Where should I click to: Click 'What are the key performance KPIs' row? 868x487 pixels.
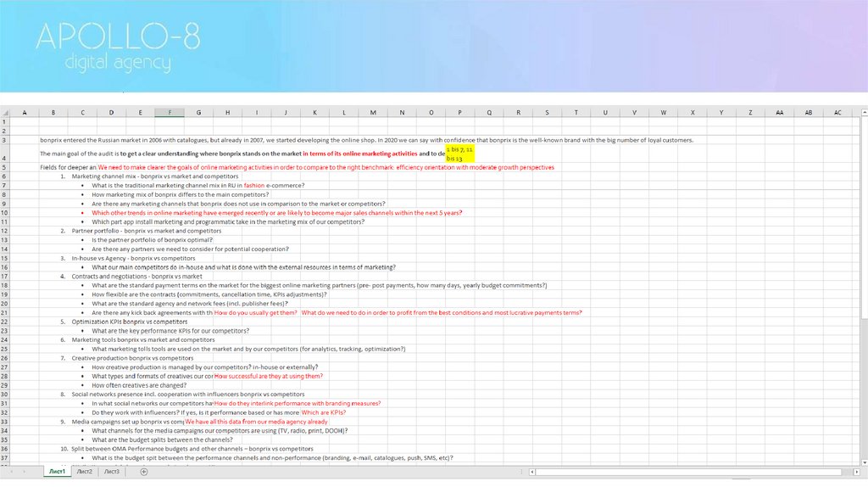pyautogui.click(x=170, y=331)
